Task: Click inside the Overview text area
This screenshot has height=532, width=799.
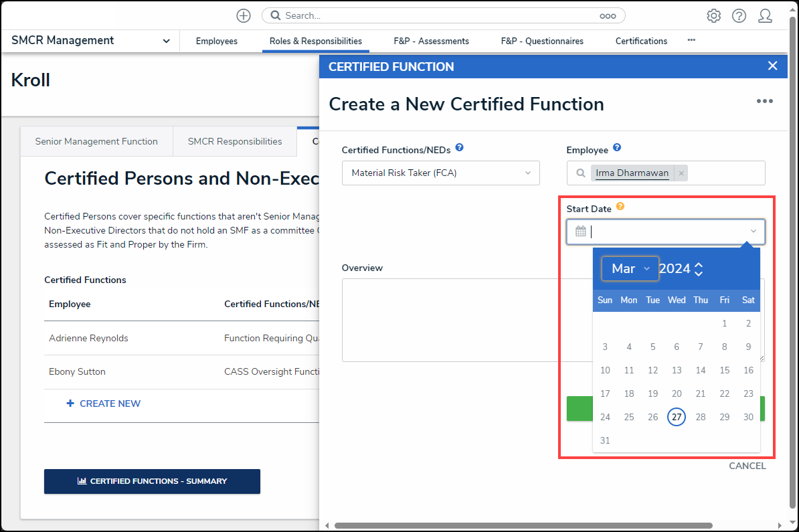Action: pos(462,319)
